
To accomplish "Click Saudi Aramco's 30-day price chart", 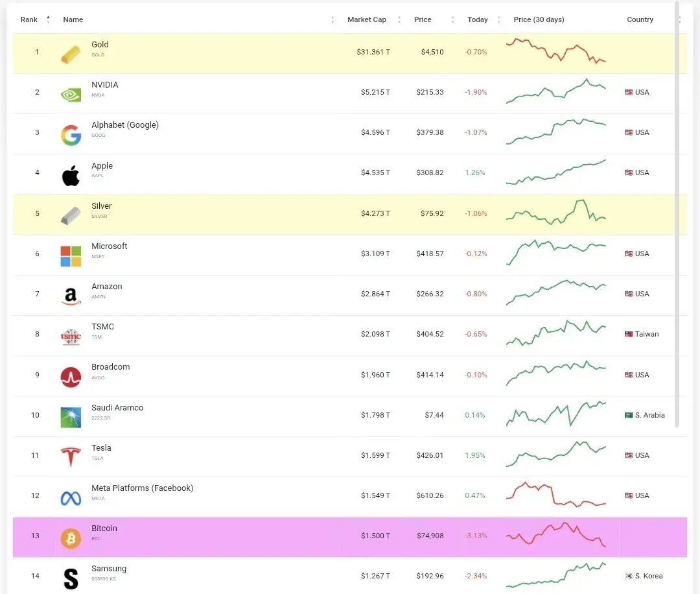I will coord(556,414).
